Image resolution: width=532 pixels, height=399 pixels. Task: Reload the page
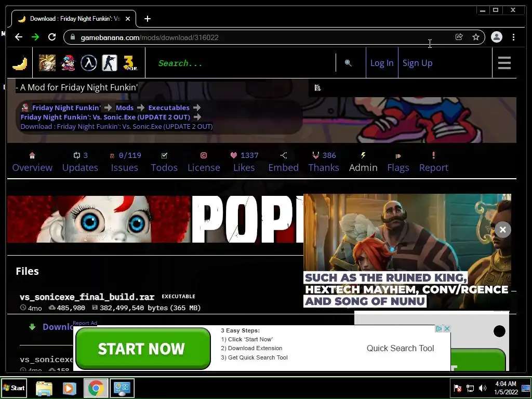coord(52,37)
